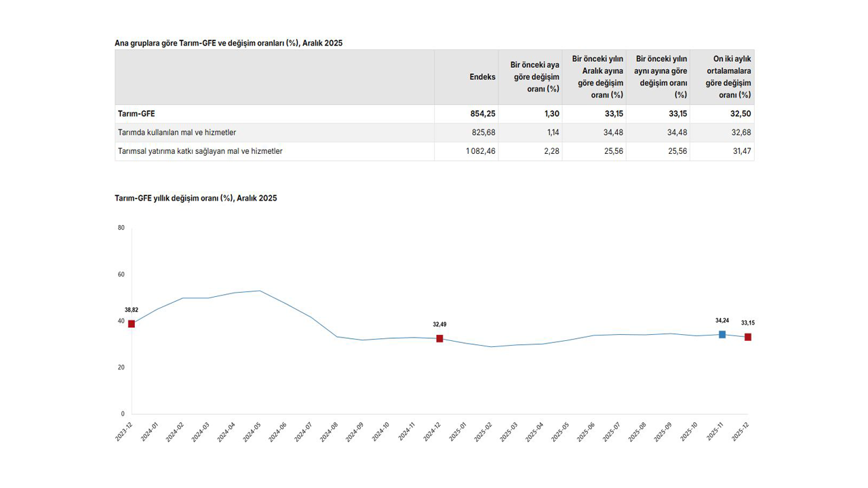This screenshot has width=868, height=488.
Task: Click the 38,82 data label on chart
Action: tap(132, 310)
